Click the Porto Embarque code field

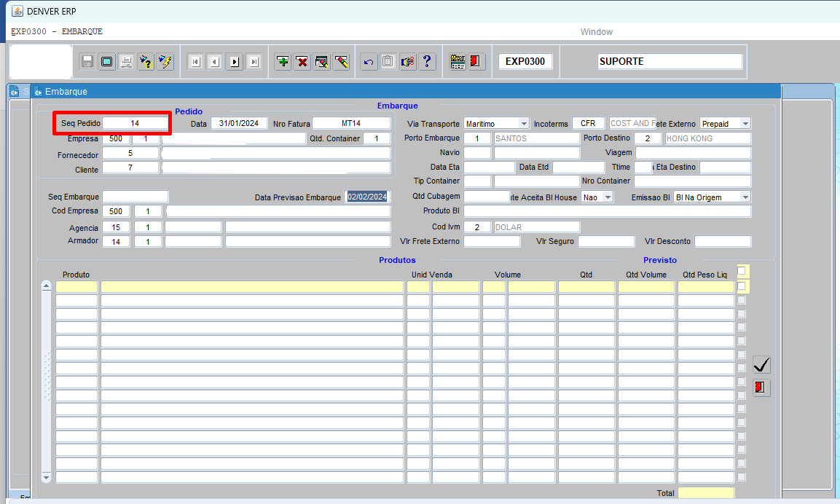coord(476,138)
